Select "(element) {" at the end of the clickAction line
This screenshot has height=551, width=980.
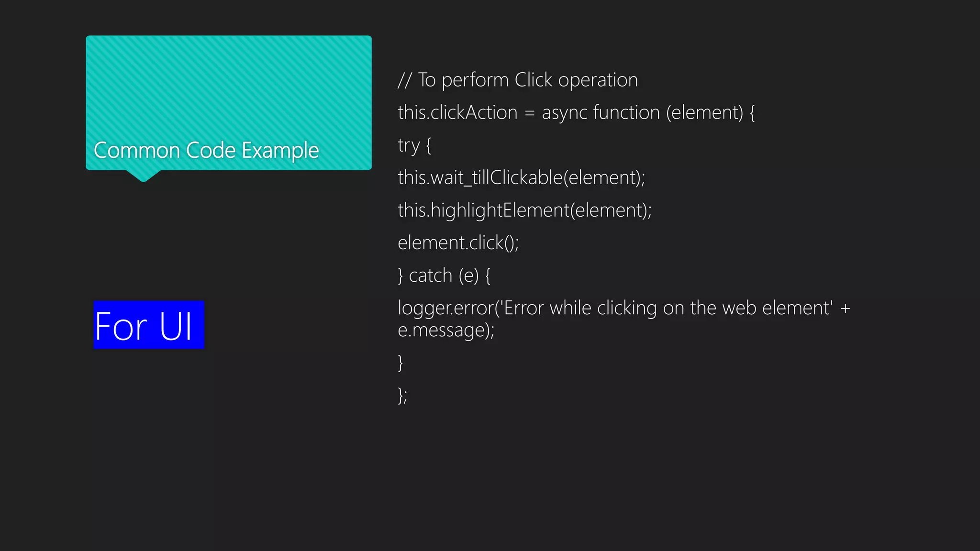tap(710, 113)
